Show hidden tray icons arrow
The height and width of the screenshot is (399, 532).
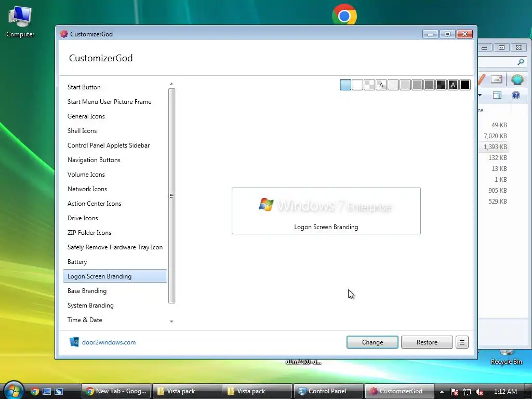click(442, 392)
